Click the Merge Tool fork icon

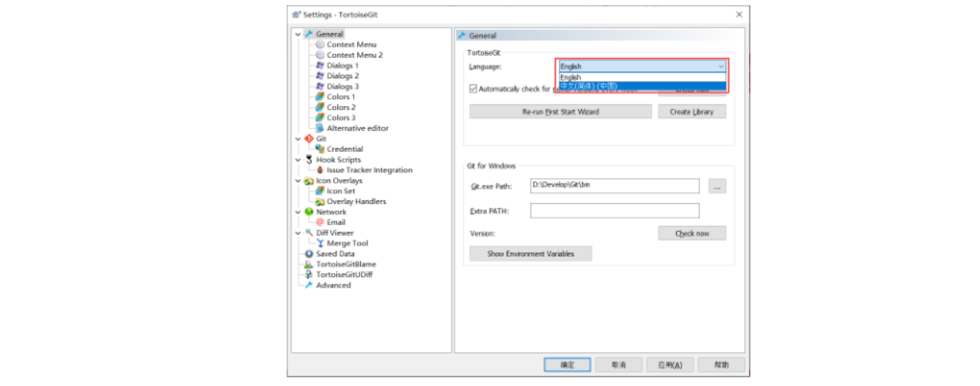coord(320,244)
